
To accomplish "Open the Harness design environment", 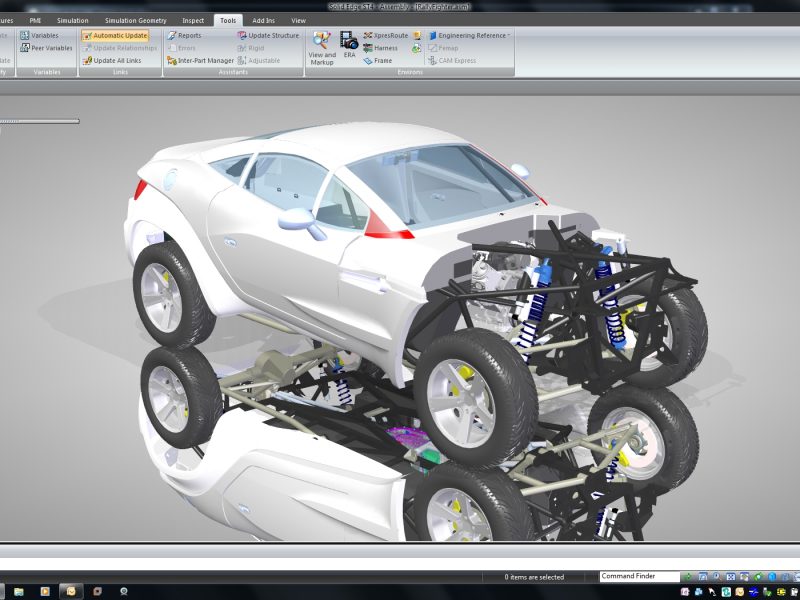I will (x=380, y=48).
